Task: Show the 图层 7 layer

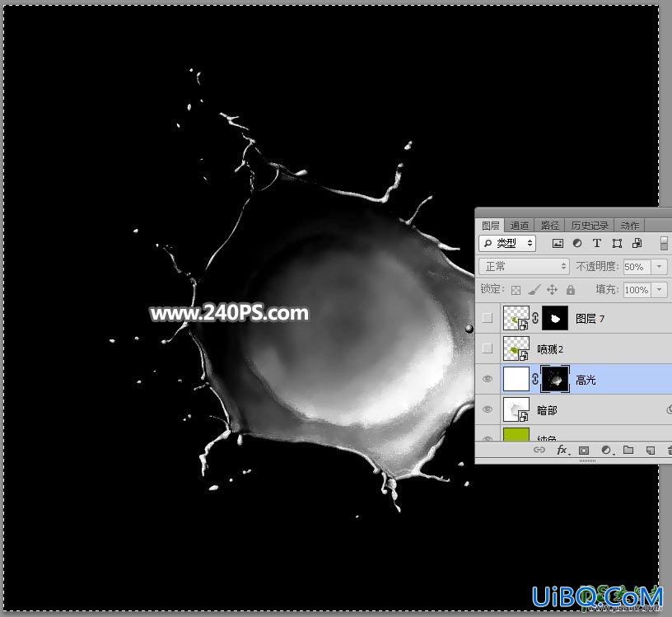Action: (488, 318)
